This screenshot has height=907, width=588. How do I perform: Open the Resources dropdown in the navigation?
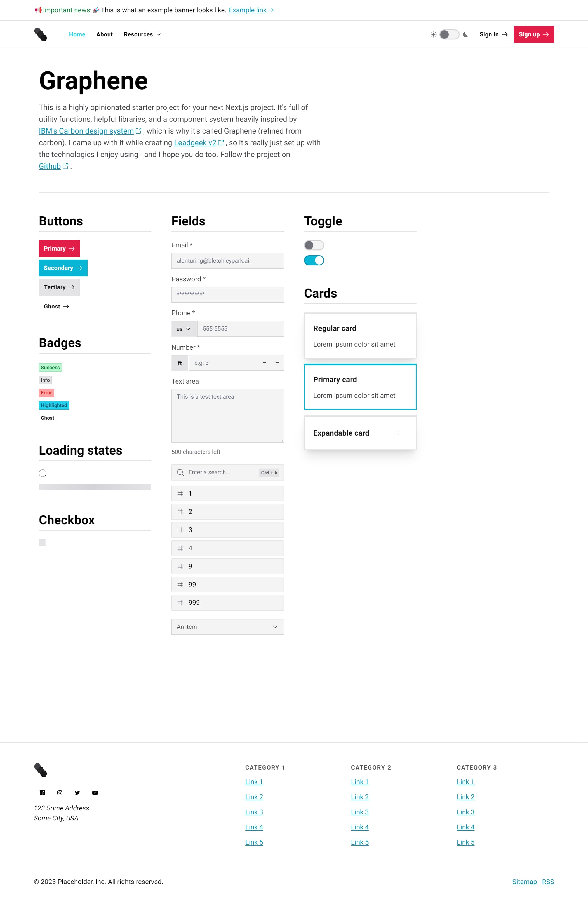(x=142, y=34)
